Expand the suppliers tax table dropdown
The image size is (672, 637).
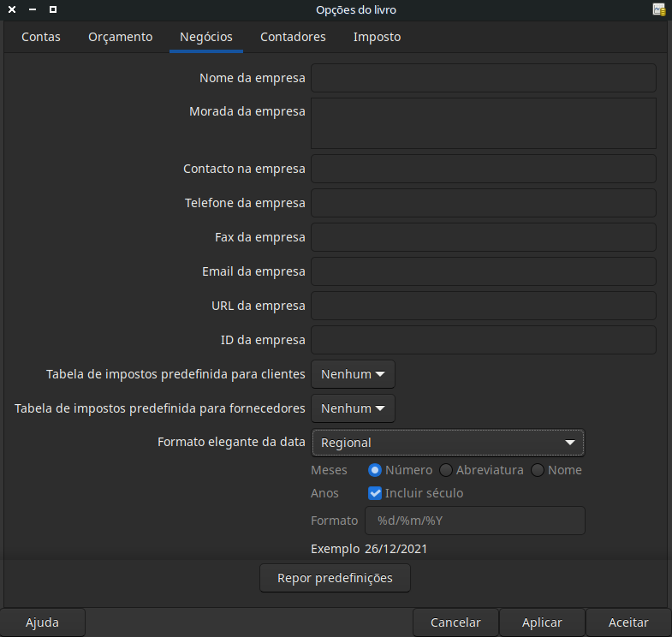point(353,408)
